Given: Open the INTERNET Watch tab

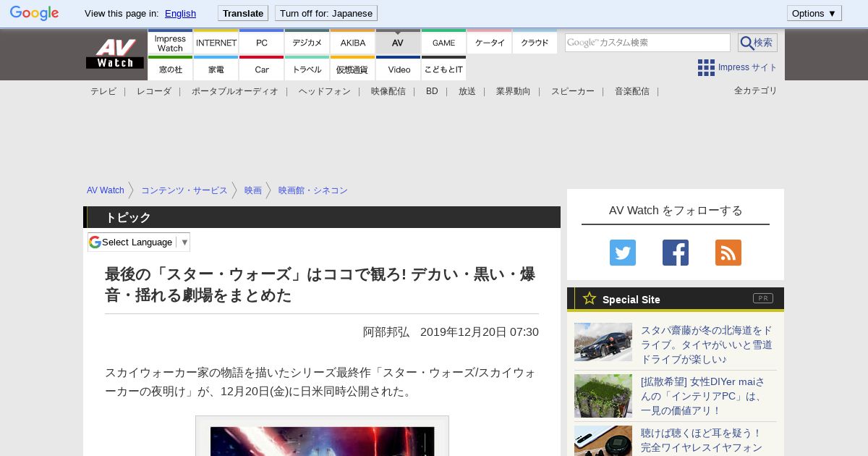Looking at the screenshot, I should click(x=216, y=43).
